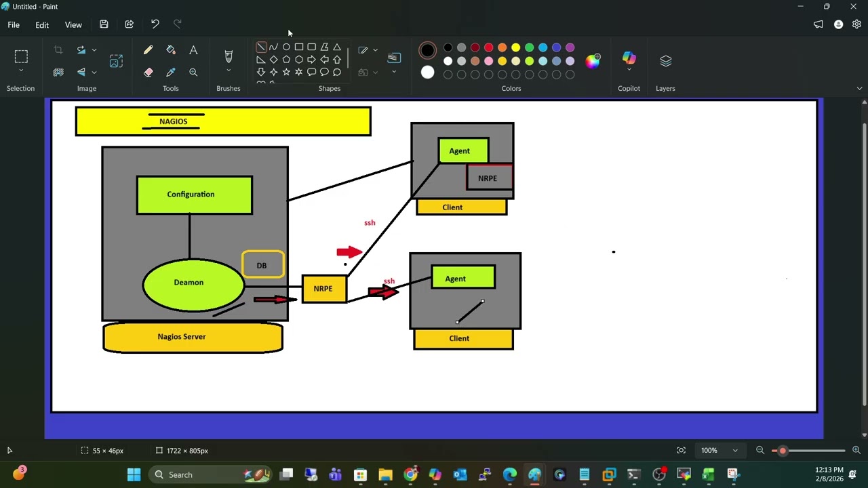The image size is (868, 488).
Task: Open the zoom percentage dropdown
Action: pos(734,451)
